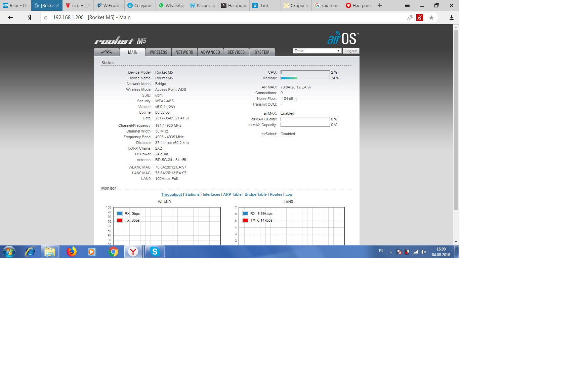The image size is (588, 380).
Task: Open the WIRELESS tab
Action: (x=159, y=52)
